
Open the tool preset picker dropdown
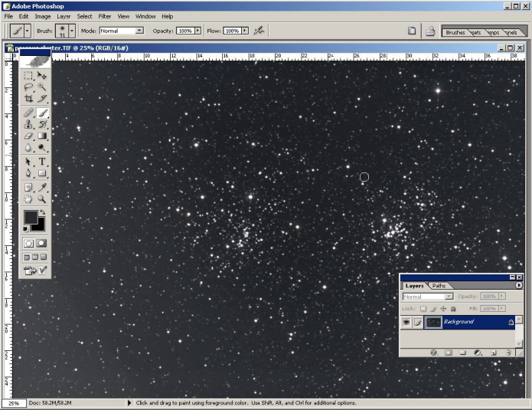coord(27,31)
